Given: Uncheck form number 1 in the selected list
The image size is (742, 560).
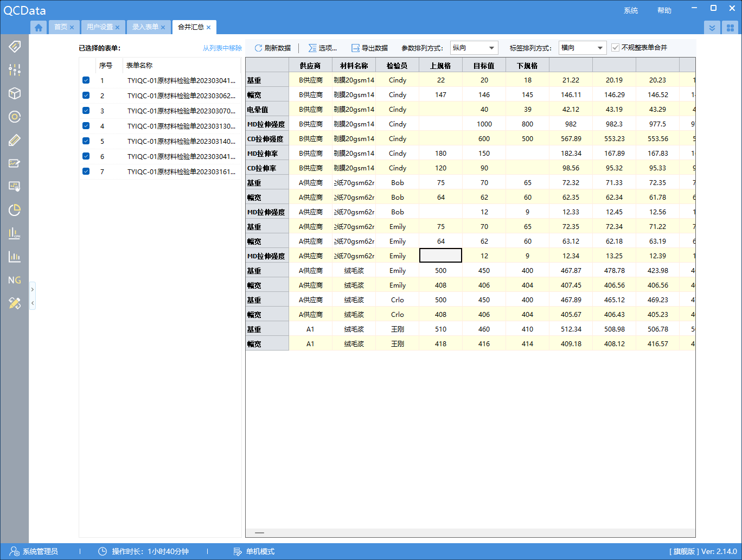Looking at the screenshot, I should point(86,80).
